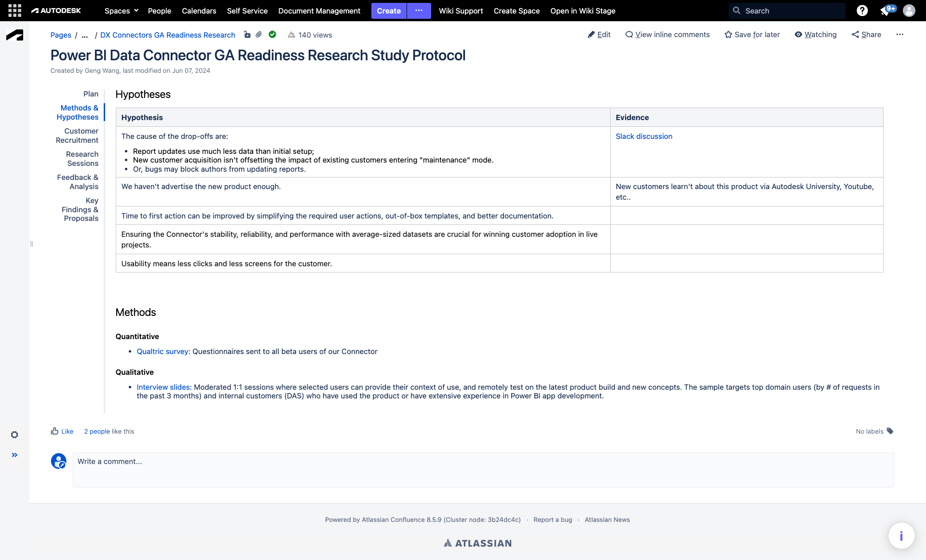Open the People menu item
926x560 pixels.
[160, 11]
